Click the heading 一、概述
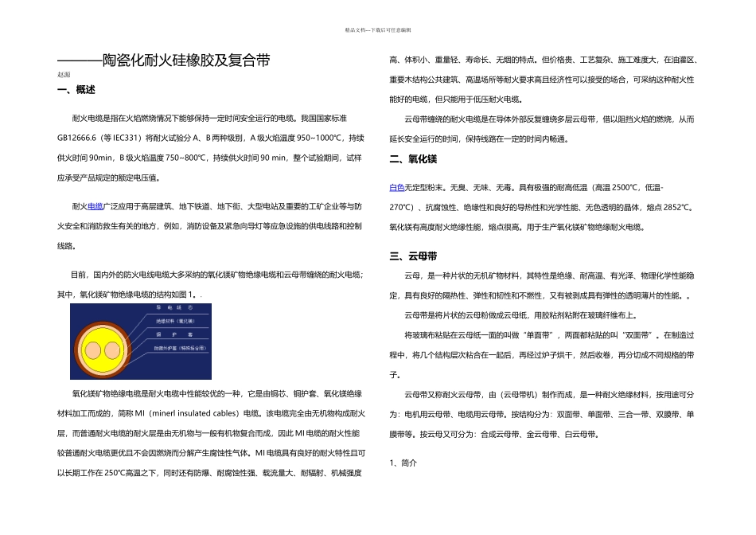756x535 pixels. point(76,90)
